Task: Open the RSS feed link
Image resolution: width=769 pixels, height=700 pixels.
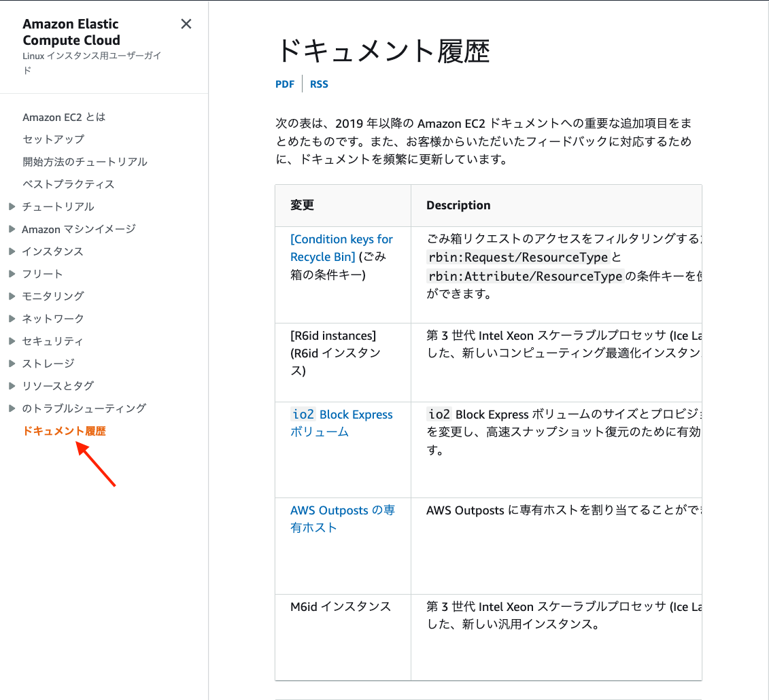Action: pyautogui.click(x=319, y=84)
